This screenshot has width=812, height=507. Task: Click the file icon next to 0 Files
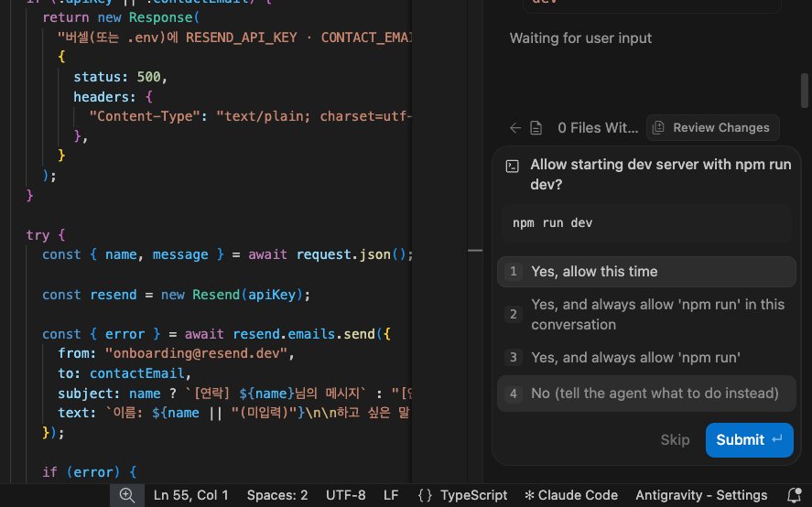click(536, 128)
